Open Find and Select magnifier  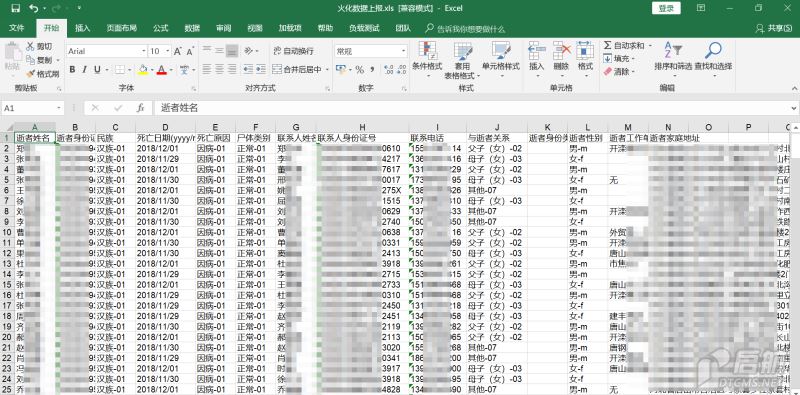click(713, 51)
